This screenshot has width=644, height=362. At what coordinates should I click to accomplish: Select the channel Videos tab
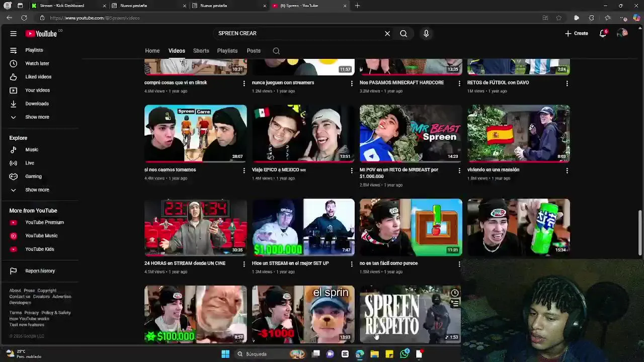[177, 51]
